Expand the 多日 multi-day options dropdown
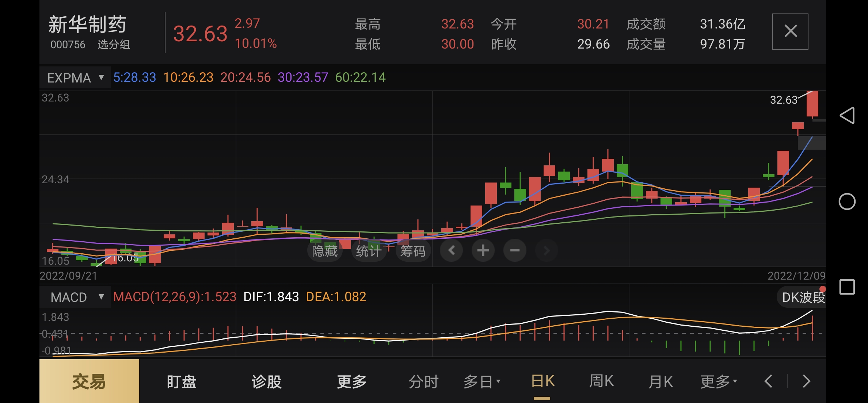This screenshot has height=403, width=868. coord(482,381)
